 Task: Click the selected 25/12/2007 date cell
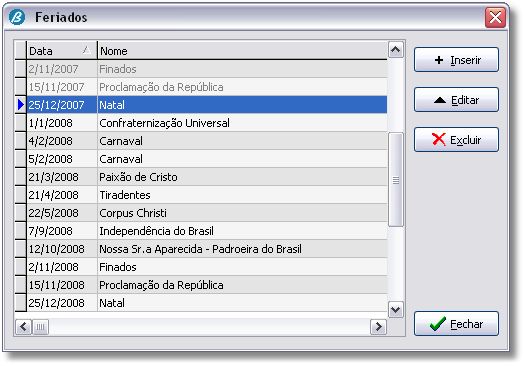coord(62,105)
